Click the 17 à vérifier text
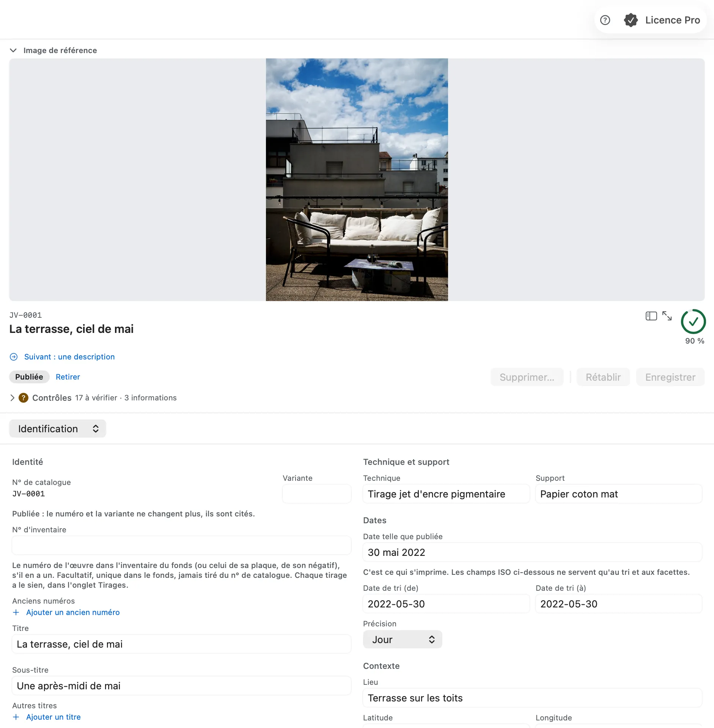Screen dimensions: 714x728 tap(96, 398)
